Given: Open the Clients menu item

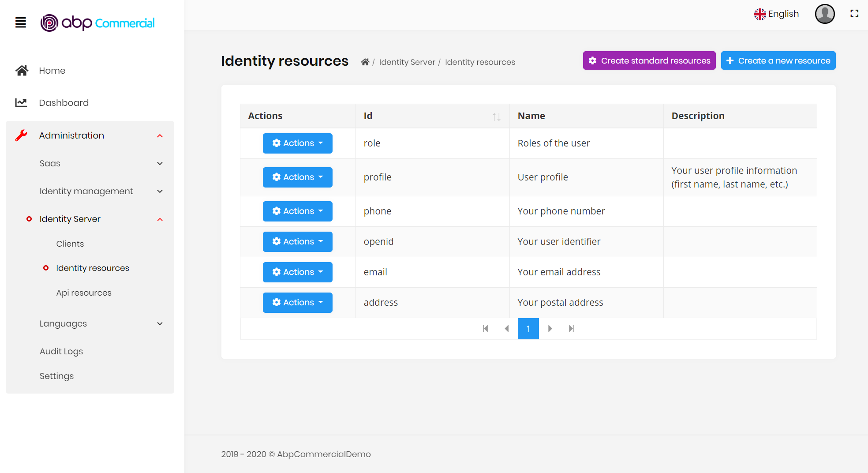Looking at the screenshot, I should coord(70,244).
